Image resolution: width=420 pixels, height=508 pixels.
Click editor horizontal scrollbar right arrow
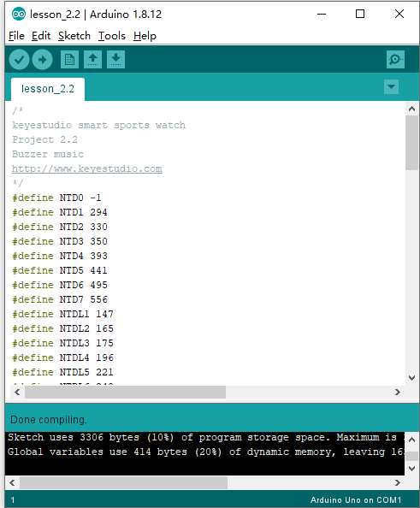point(398,393)
